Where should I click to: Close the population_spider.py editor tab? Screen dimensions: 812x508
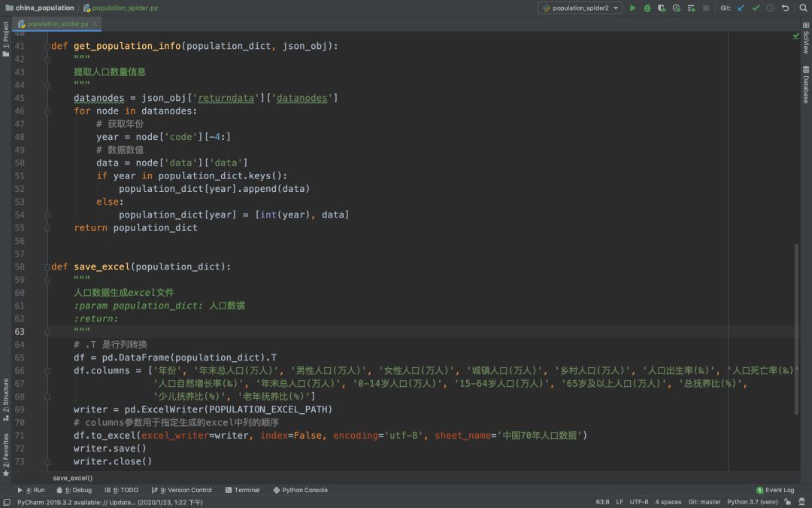[94, 24]
